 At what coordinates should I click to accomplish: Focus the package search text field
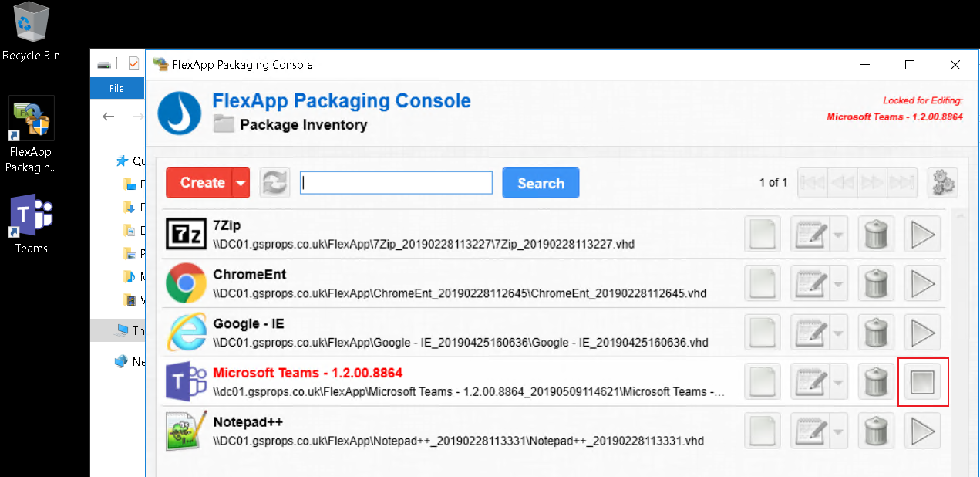(396, 183)
